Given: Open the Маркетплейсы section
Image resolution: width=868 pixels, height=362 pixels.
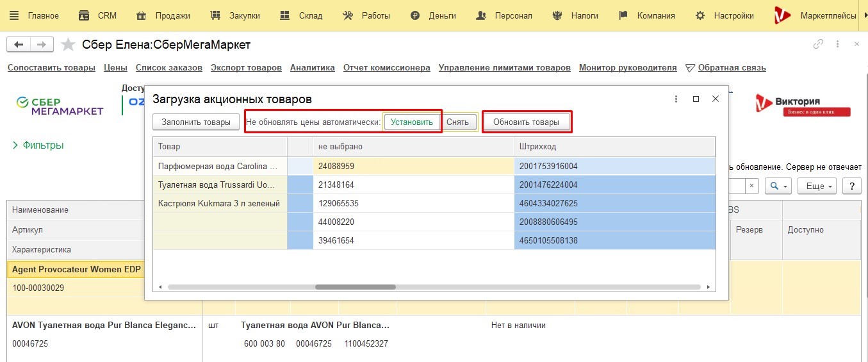Looking at the screenshot, I should click(x=827, y=15).
